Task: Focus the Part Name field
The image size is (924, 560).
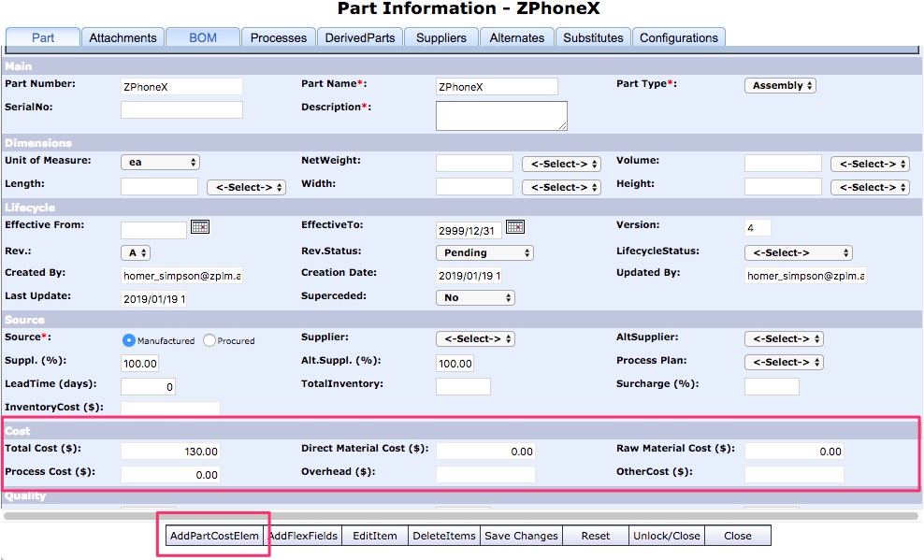Action: [x=497, y=87]
